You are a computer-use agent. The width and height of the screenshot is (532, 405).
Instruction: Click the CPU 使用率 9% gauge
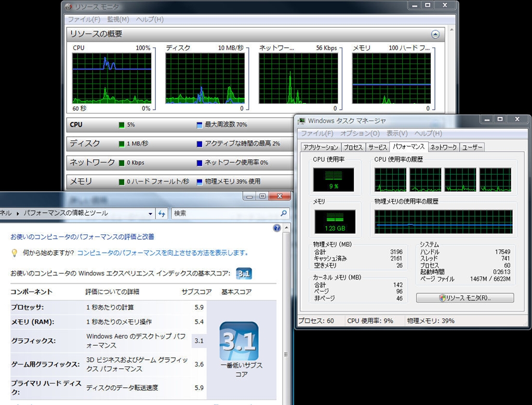(x=334, y=179)
